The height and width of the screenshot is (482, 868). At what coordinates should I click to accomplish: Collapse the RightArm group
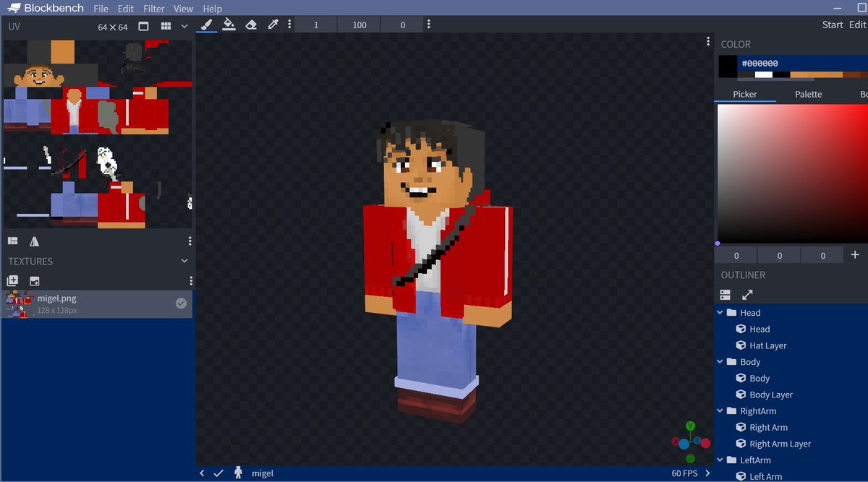coord(720,410)
